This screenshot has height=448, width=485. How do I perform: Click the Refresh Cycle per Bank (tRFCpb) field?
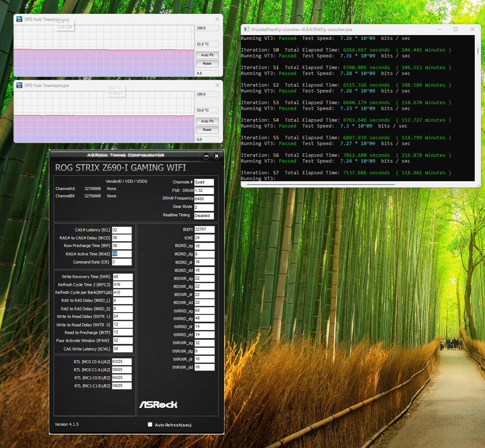click(123, 293)
